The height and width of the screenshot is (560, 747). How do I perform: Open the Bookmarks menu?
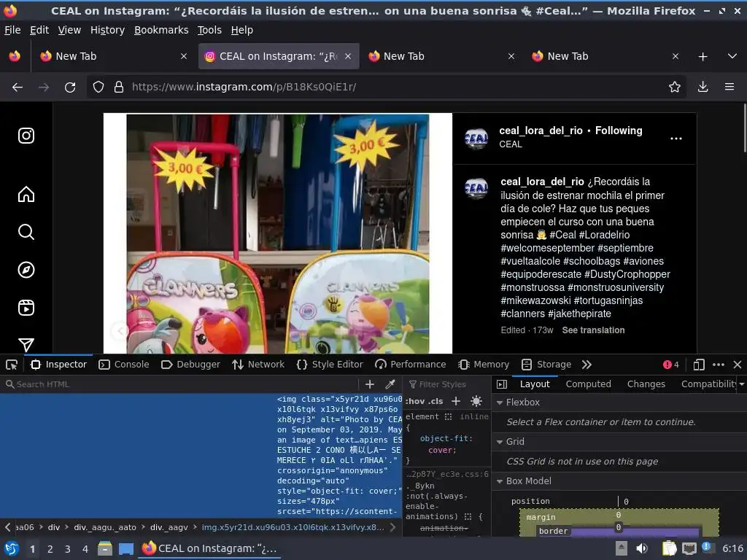coord(161,30)
